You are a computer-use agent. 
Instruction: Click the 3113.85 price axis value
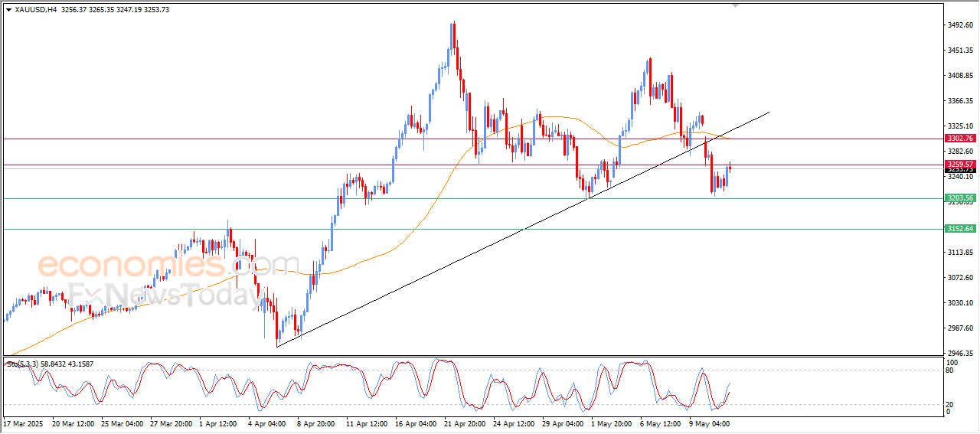961,253
